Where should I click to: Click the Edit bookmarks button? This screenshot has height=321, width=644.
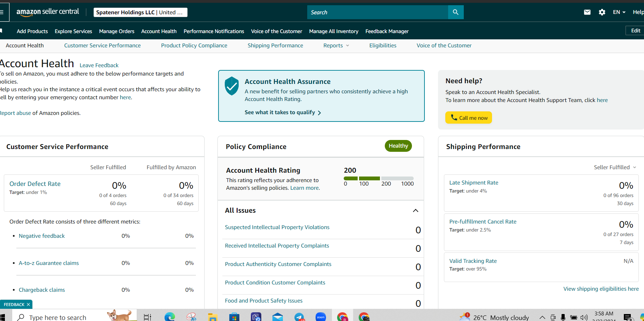(x=635, y=31)
